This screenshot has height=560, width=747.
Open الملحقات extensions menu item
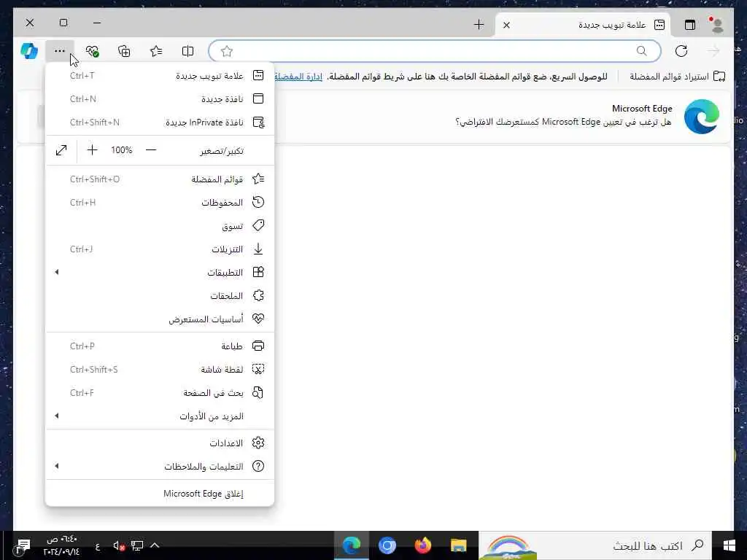point(160,296)
